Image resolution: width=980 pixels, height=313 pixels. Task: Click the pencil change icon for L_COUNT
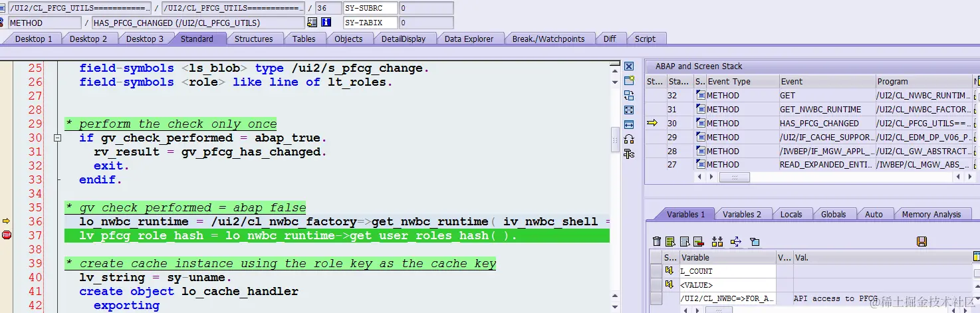point(670,270)
